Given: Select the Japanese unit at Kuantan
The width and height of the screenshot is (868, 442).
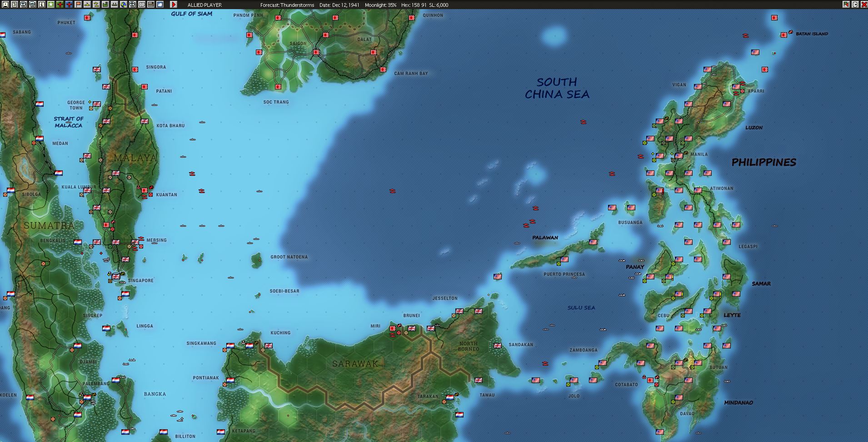Looking at the screenshot, I should tap(145, 191).
